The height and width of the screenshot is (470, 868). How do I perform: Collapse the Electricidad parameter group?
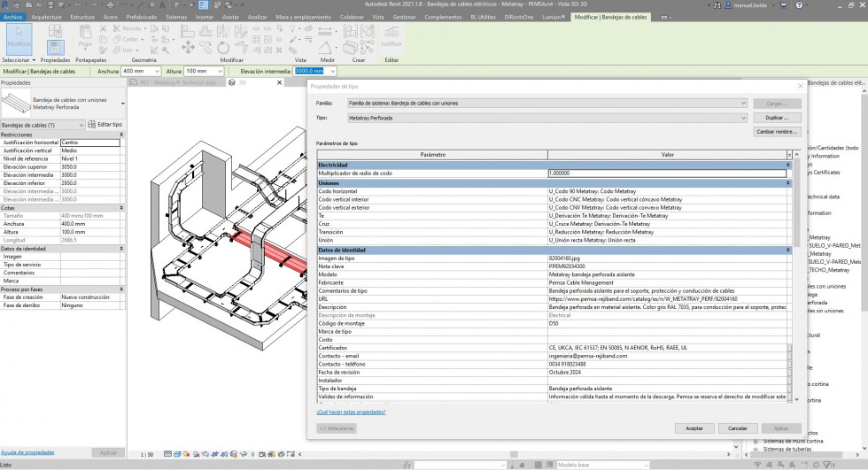[x=787, y=165]
